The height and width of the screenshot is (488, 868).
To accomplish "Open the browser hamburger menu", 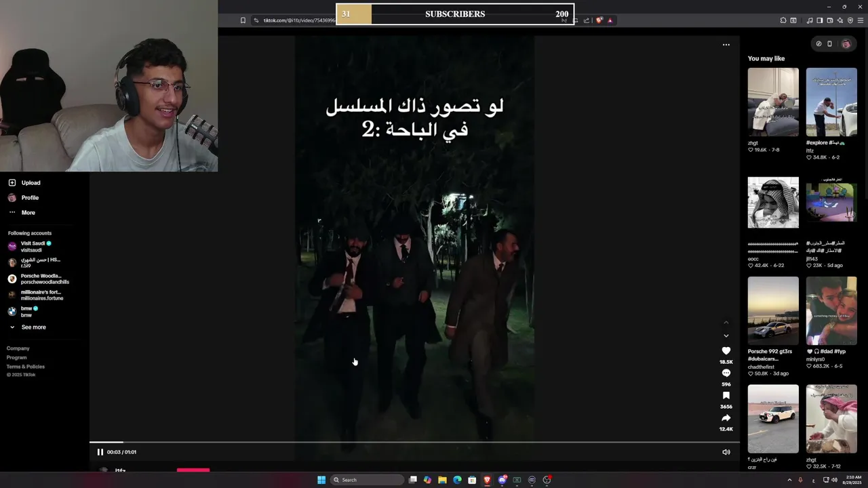I will pyautogui.click(x=861, y=20).
